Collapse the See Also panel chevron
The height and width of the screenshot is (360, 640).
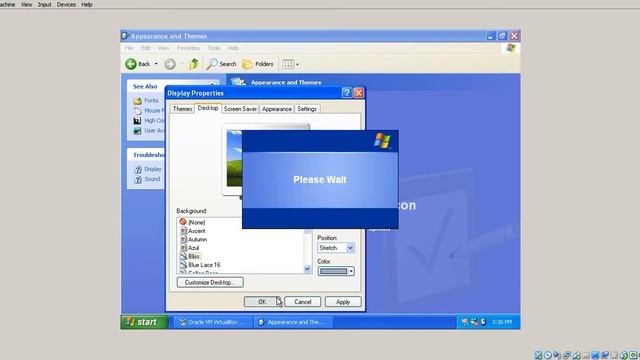tap(213, 84)
